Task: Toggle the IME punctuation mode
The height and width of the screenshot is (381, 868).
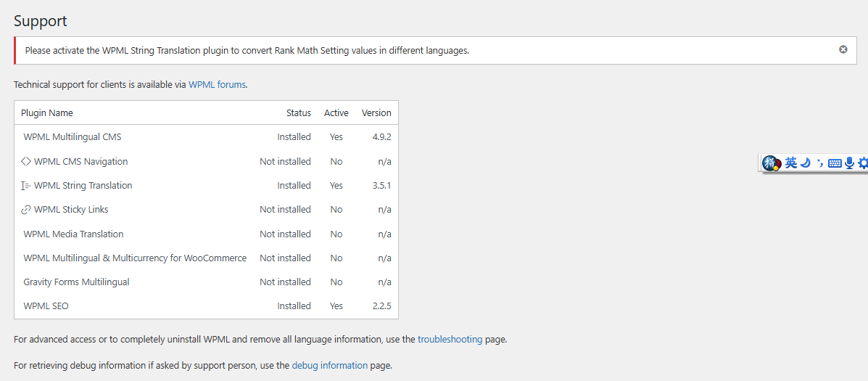Action: point(819,163)
